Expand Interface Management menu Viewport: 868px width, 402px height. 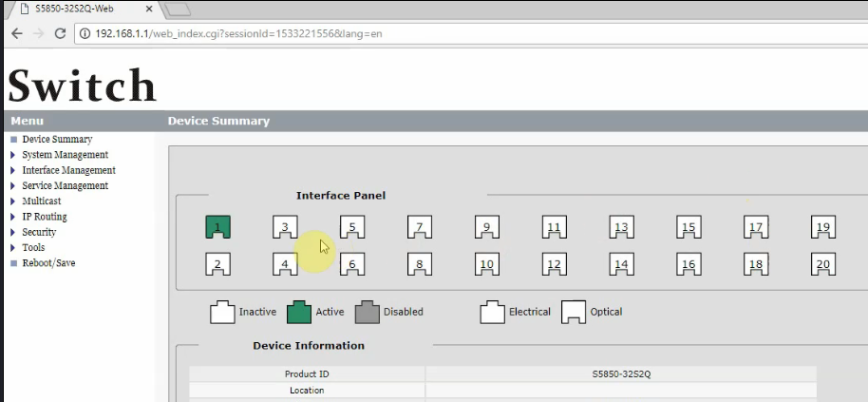click(68, 170)
